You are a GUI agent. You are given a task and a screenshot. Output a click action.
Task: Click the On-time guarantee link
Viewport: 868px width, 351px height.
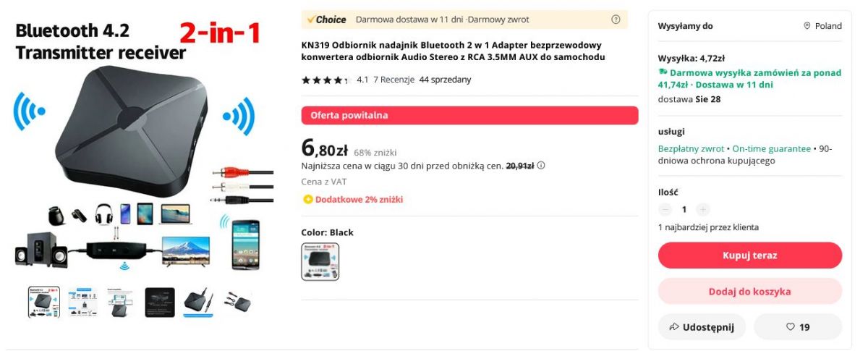771,149
